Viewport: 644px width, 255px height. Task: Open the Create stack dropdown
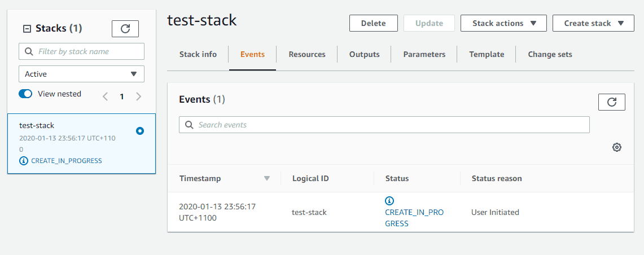click(x=593, y=23)
